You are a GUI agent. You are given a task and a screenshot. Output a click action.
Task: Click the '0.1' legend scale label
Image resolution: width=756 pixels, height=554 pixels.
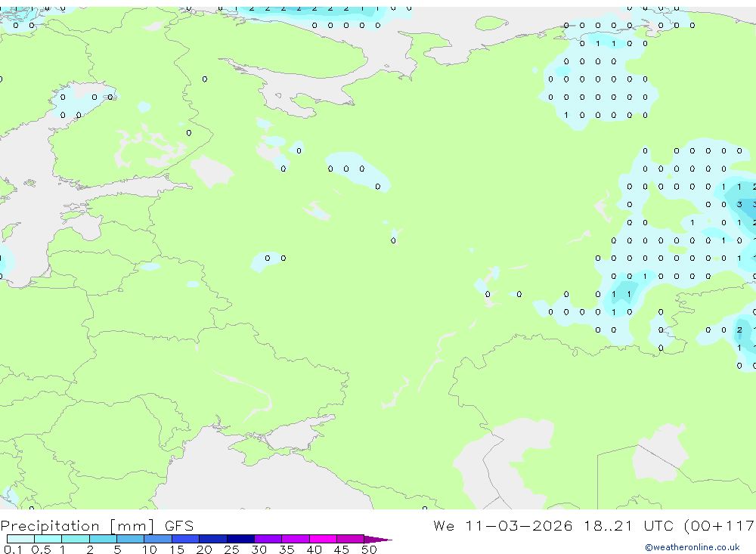(x=13, y=549)
